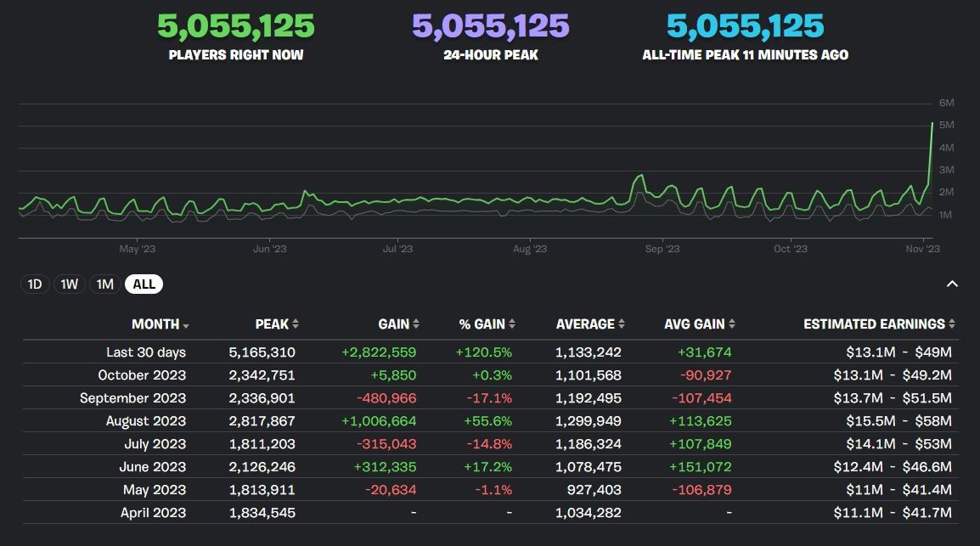Click the Last 30 days row
This screenshot has height=546, width=980.
[x=146, y=352]
